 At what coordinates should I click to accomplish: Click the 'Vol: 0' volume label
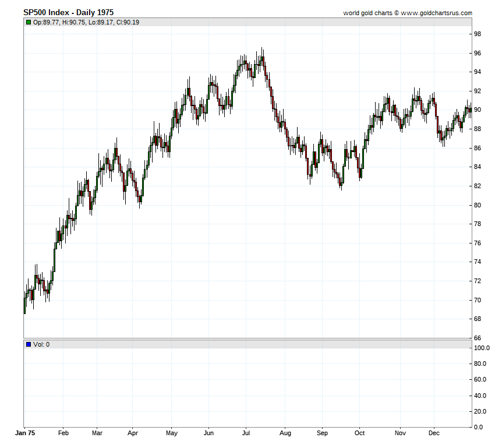tap(41, 344)
